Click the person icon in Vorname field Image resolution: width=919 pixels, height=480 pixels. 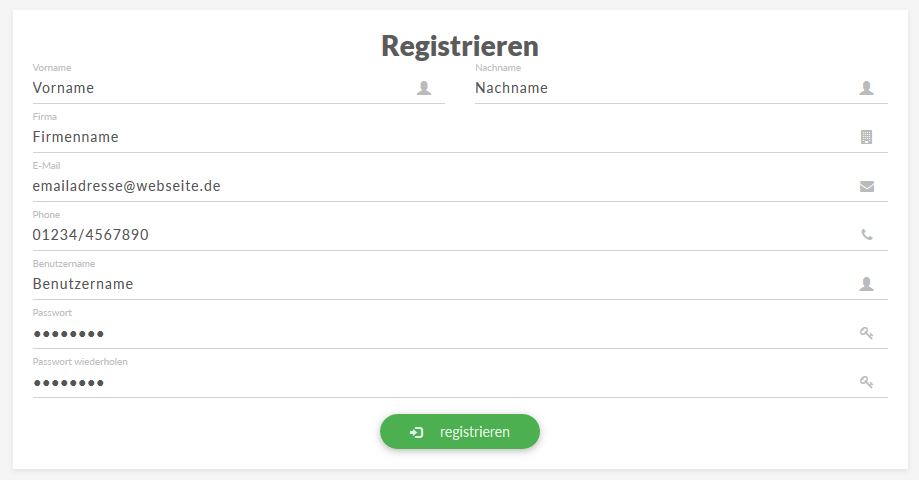[x=424, y=88]
